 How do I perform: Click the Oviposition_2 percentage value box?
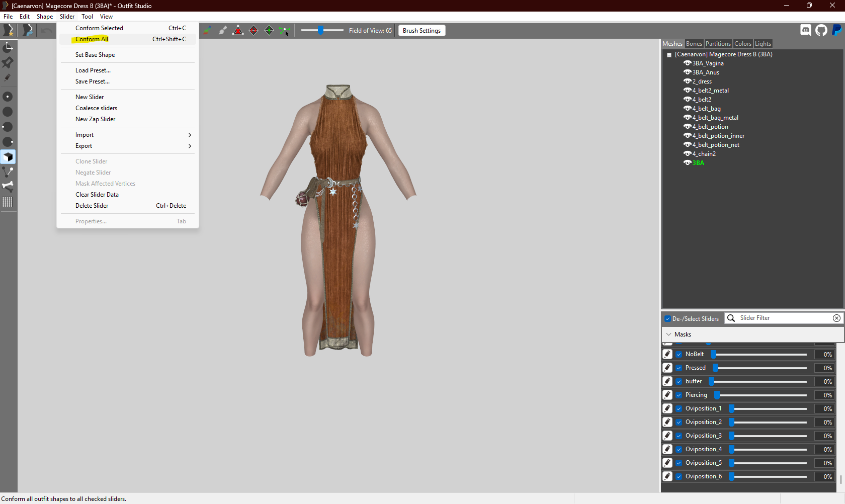[x=825, y=423]
